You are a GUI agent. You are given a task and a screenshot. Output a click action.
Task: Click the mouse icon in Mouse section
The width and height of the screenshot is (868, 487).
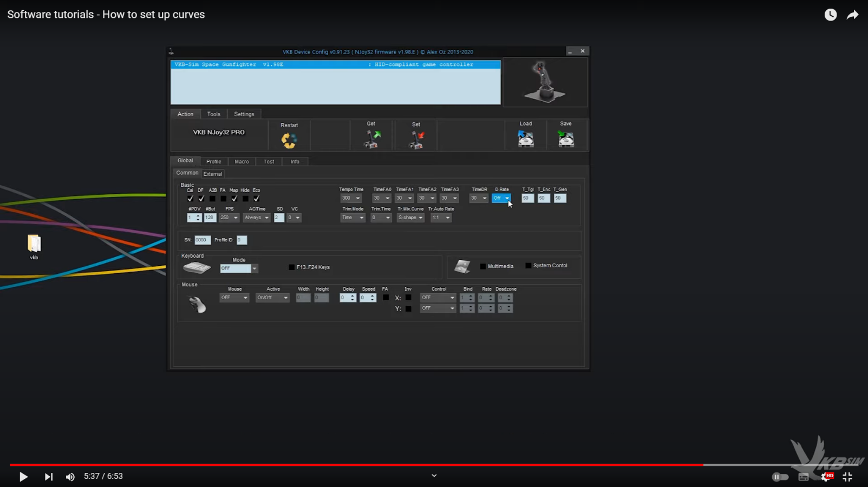[x=197, y=305]
